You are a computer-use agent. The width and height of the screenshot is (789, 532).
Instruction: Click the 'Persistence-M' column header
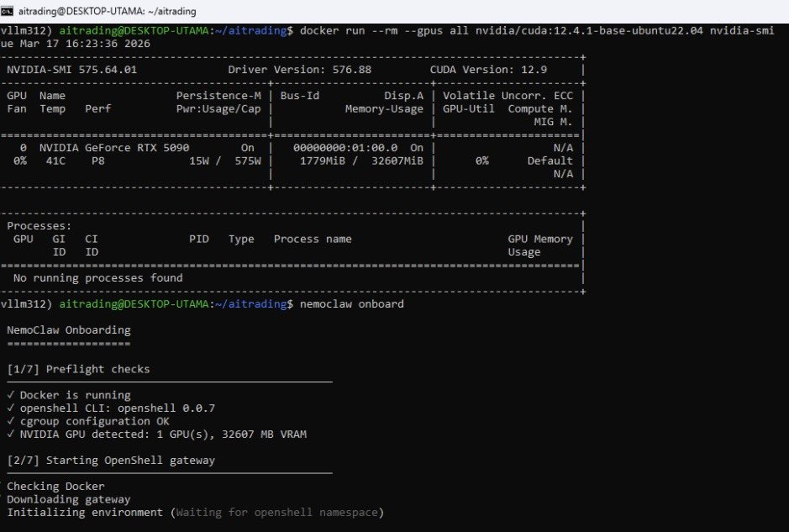[218, 96]
